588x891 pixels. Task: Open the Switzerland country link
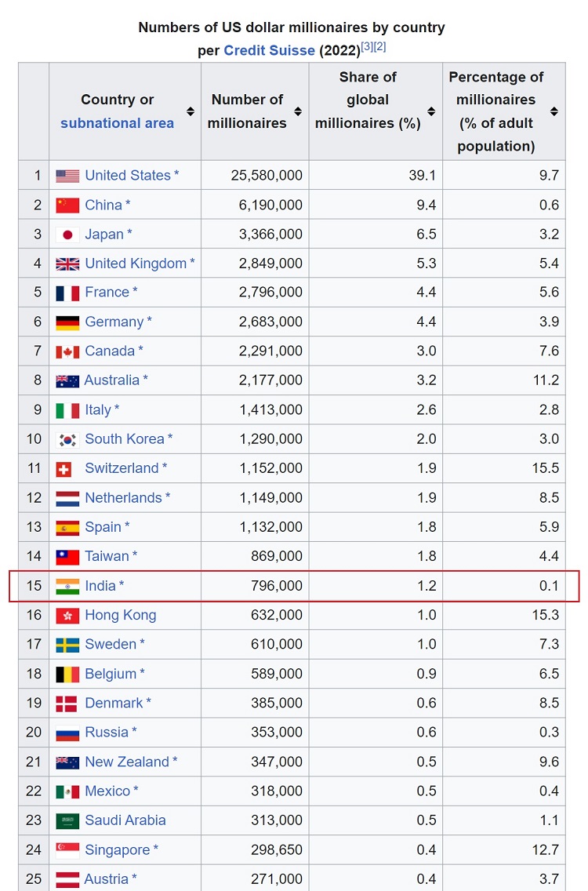point(122,468)
